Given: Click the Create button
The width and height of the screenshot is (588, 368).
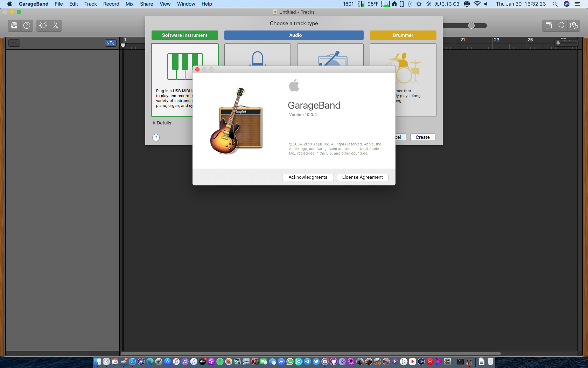Looking at the screenshot, I should (423, 137).
